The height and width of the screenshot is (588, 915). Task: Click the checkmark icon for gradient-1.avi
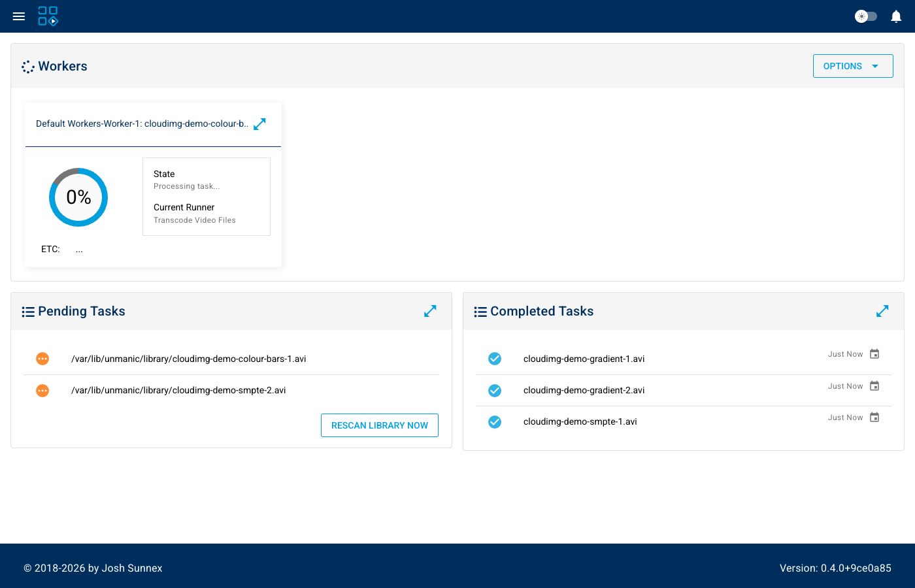pyautogui.click(x=495, y=359)
